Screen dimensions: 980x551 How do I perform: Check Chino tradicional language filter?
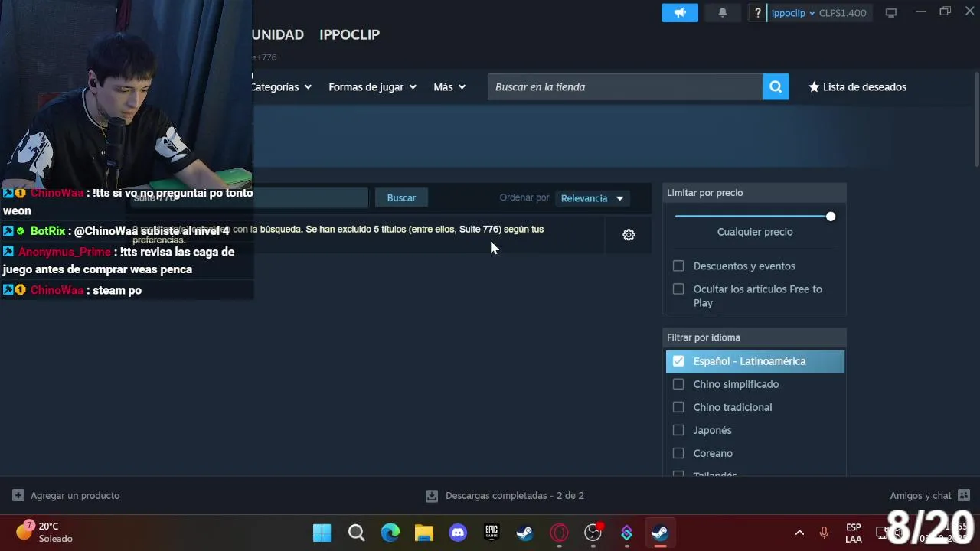(x=678, y=407)
